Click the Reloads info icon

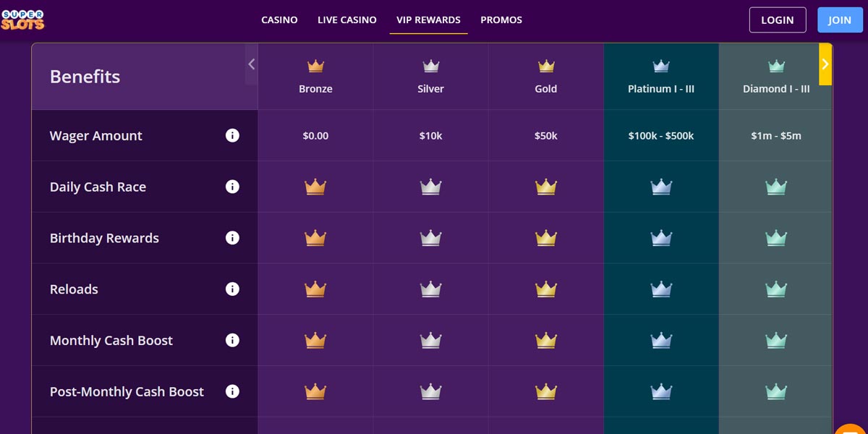[232, 289]
